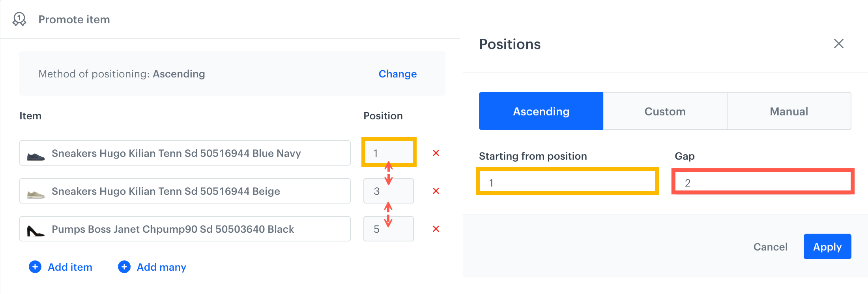Close the Positions dialog with the X

tap(838, 44)
